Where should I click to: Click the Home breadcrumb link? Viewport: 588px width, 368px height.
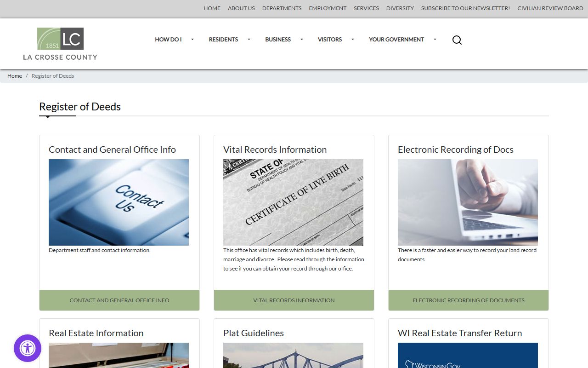[x=15, y=76]
